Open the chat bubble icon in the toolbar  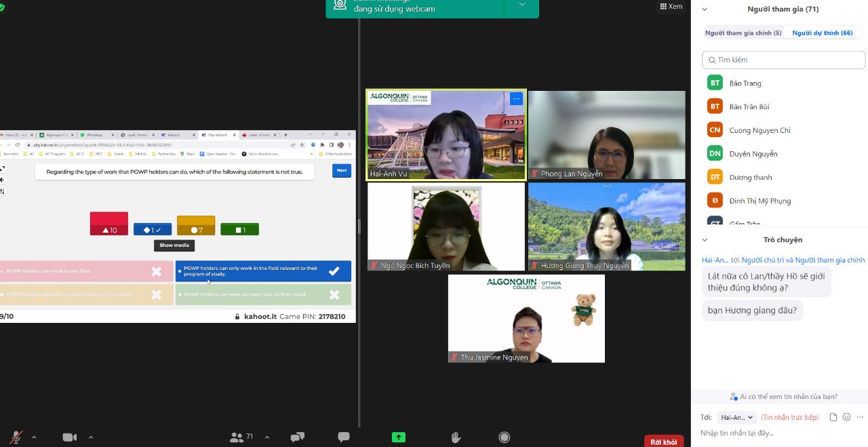tap(344, 438)
